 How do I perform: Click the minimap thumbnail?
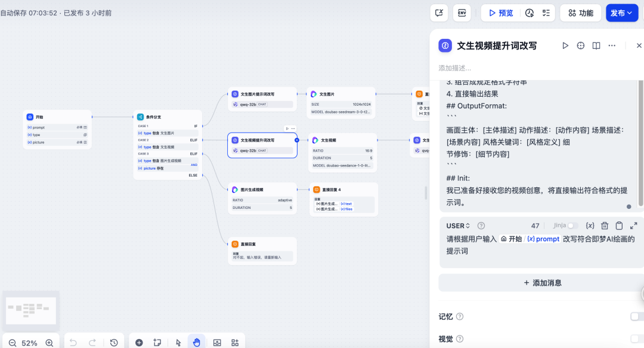tap(31, 310)
